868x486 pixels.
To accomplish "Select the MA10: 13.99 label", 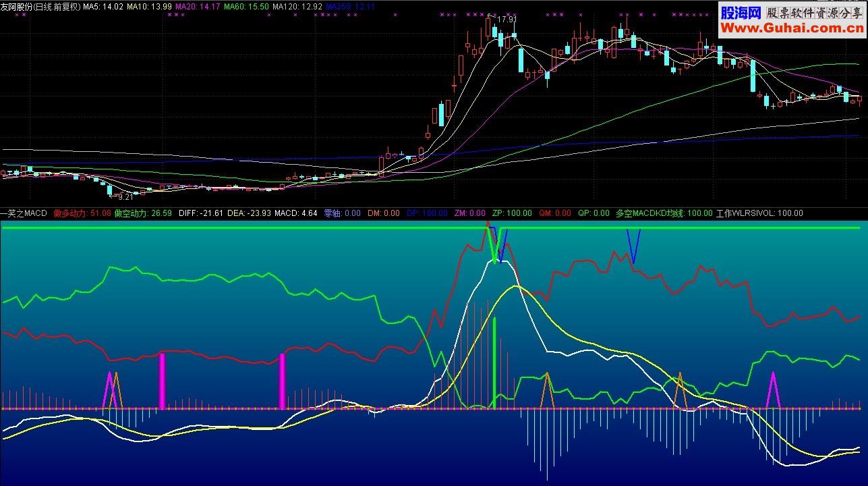I will point(149,6).
